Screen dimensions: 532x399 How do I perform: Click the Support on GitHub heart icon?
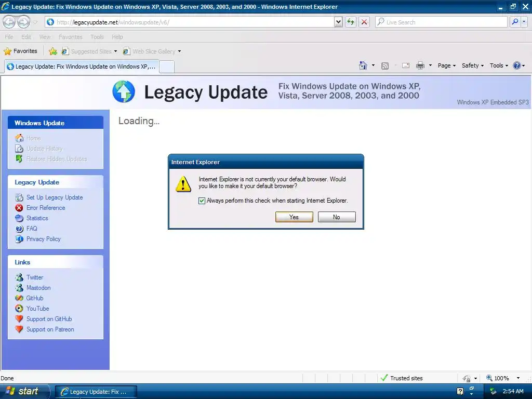pos(19,319)
